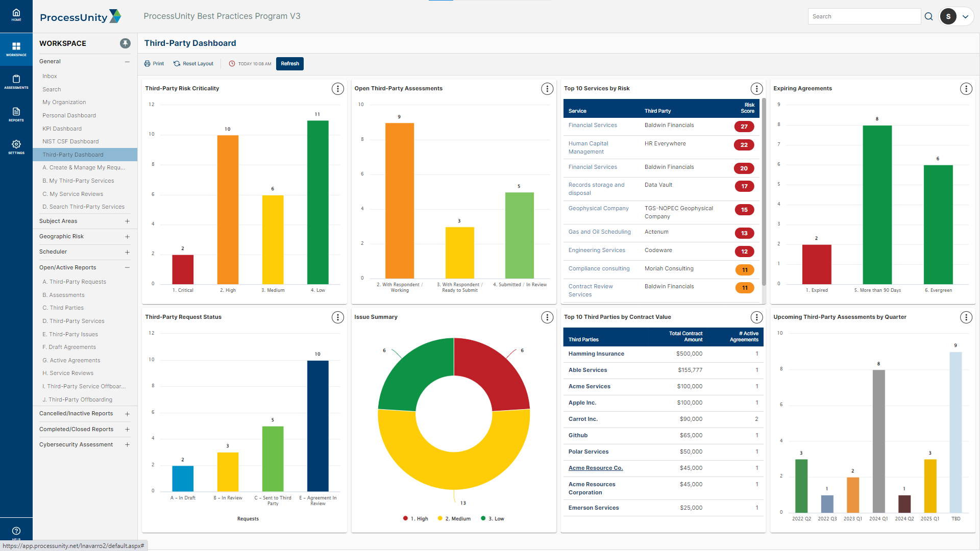This screenshot has width=980, height=551.
Task: Expand the Cybersecurity Assessment section
Action: tap(127, 445)
